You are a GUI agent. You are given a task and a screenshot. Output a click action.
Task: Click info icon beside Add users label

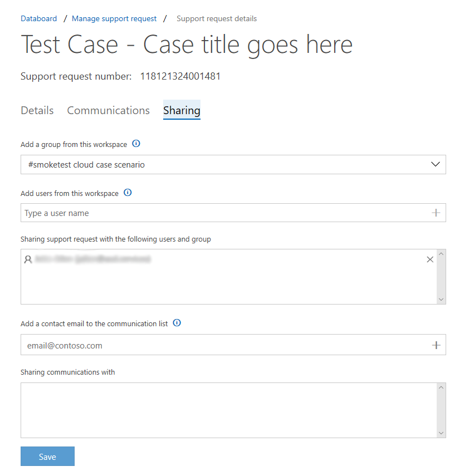(x=128, y=193)
